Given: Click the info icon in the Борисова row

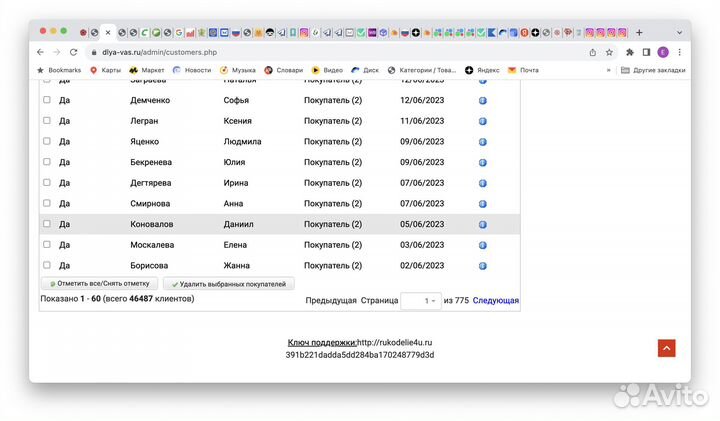Looking at the screenshot, I should (482, 266).
